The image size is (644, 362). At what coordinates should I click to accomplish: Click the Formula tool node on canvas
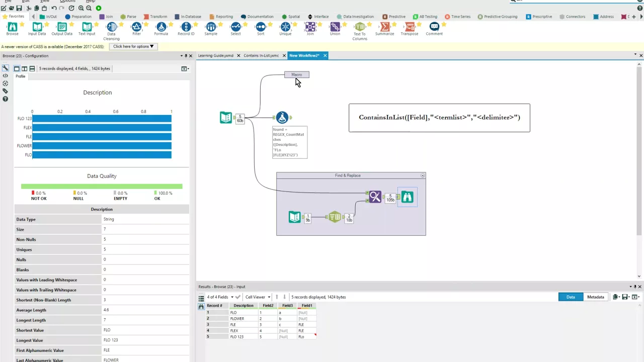point(282,117)
